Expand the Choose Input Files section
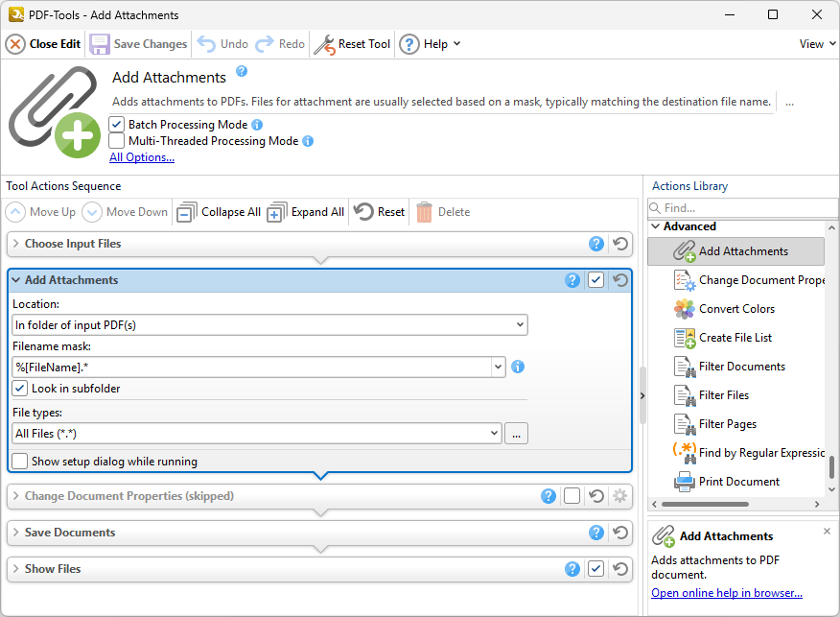This screenshot has height=617, width=840. 18,244
